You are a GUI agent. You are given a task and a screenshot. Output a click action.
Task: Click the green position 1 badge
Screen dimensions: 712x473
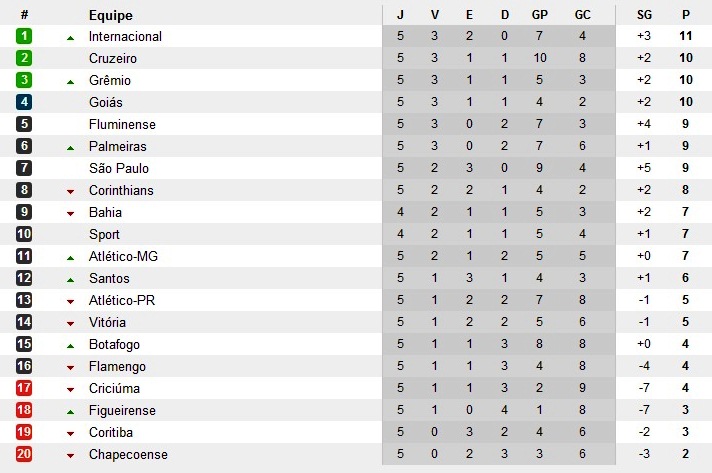click(x=24, y=36)
